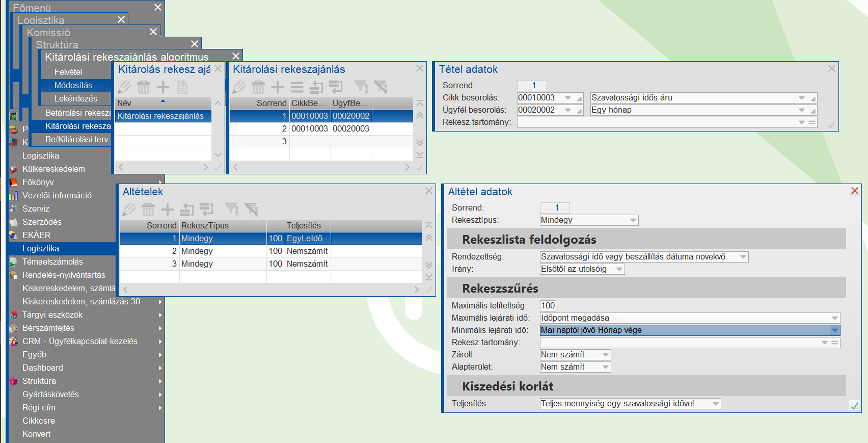Click the pencil edit icon in Kitárolás rekesz ajá panel
The width and height of the screenshot is (868, 443).
click(124, 87)
